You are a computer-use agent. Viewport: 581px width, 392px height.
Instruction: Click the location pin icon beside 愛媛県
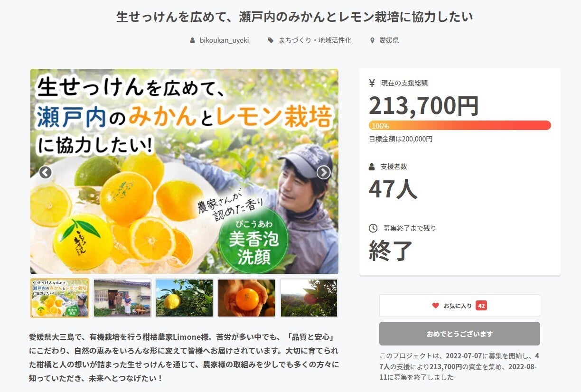(372, 40)
